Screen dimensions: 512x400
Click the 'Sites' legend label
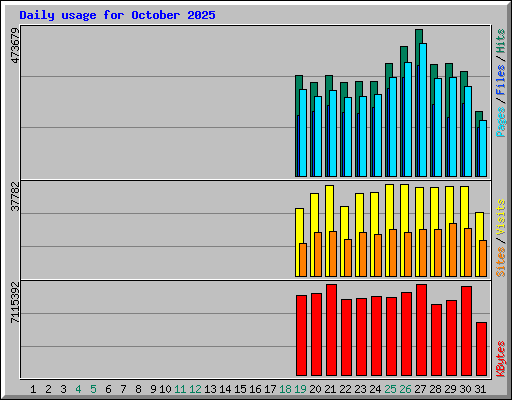501,262
